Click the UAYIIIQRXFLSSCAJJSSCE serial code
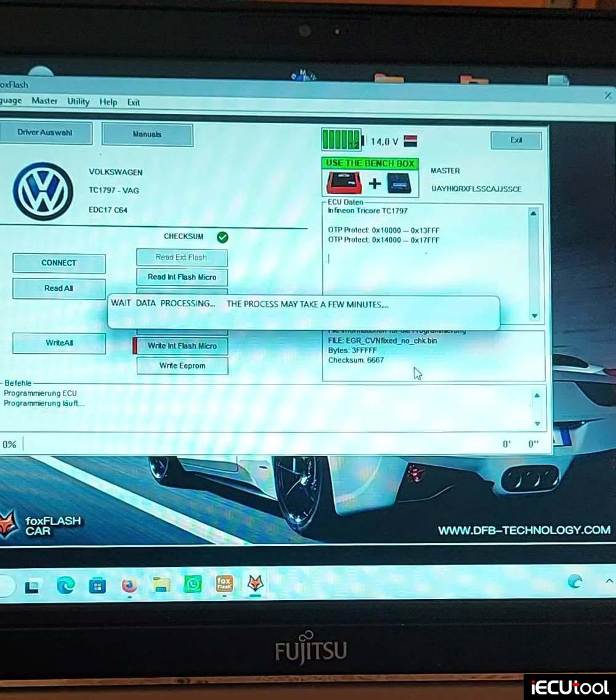The image size is (616, 700). pyautogui.click(x=476, y=189)
